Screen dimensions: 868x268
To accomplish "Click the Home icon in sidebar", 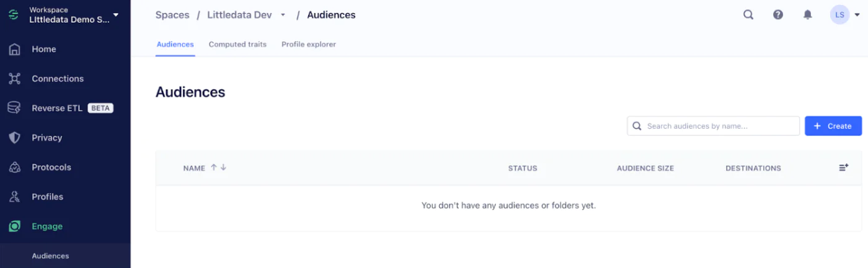I will [14, 50].
